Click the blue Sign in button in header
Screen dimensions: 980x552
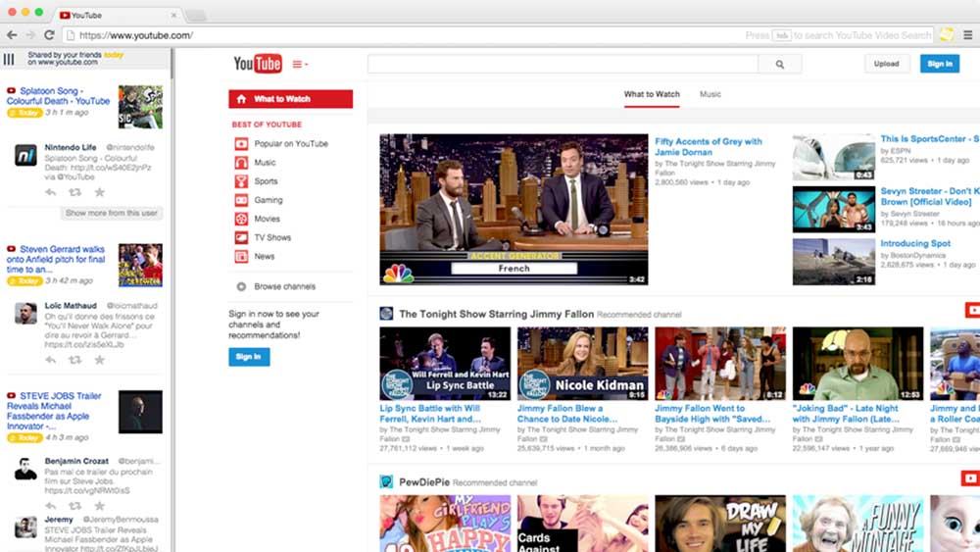tap(939, 64)
